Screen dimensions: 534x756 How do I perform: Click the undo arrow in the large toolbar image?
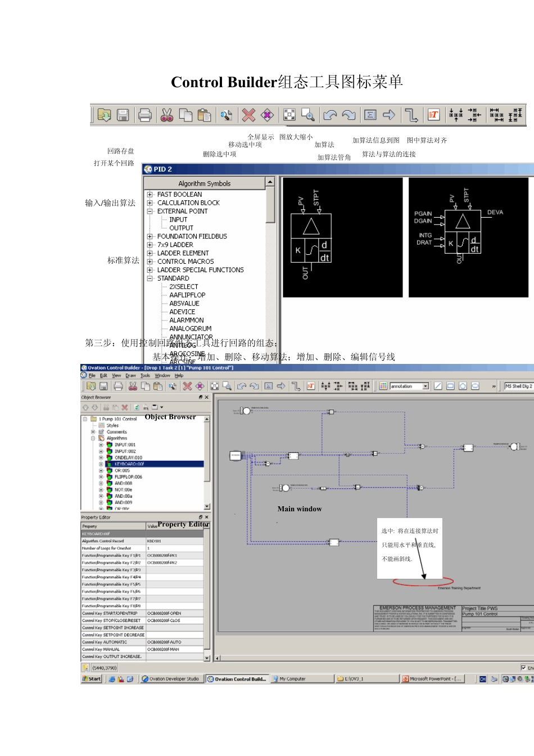pos(330,115)
